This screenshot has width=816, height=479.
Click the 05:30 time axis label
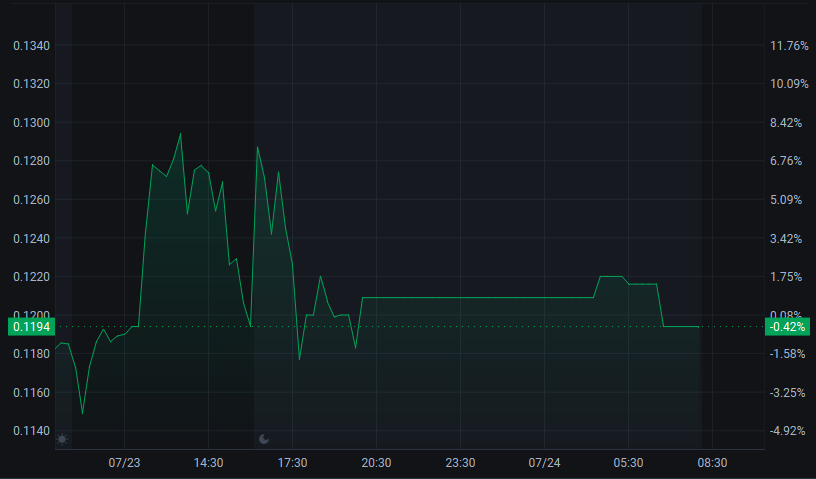pos(628,463)
